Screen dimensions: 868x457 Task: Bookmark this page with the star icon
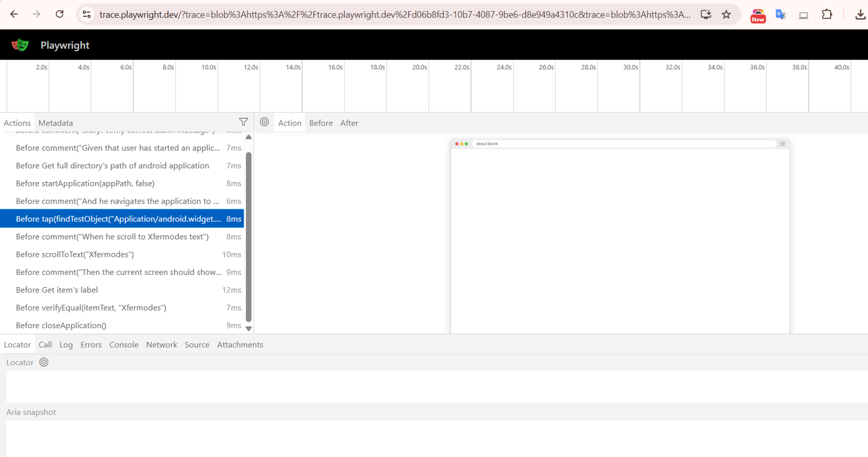point(726,14)
